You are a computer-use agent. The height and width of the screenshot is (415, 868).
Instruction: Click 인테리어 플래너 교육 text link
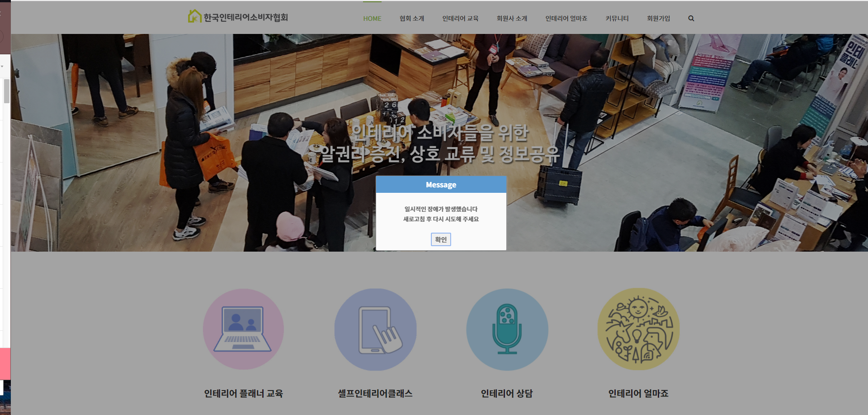(243, 393)
